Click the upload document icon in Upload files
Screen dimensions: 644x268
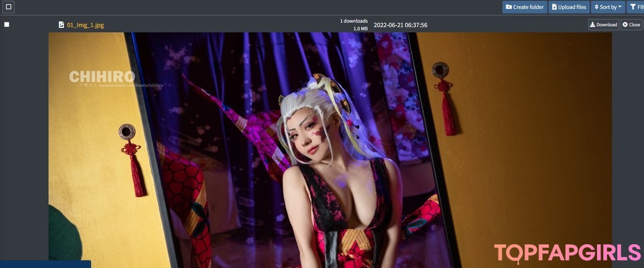(555, 7)
